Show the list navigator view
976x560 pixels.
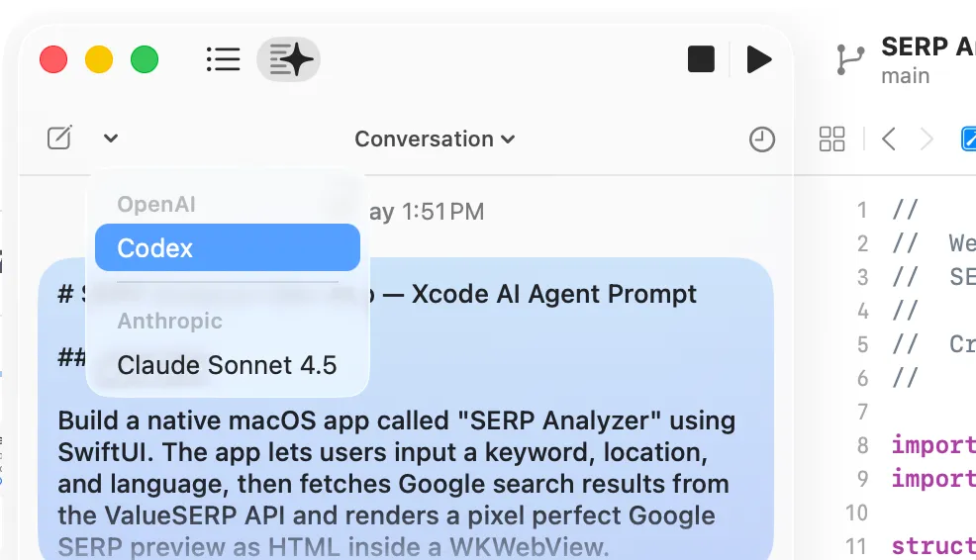(x=223, y=59)
